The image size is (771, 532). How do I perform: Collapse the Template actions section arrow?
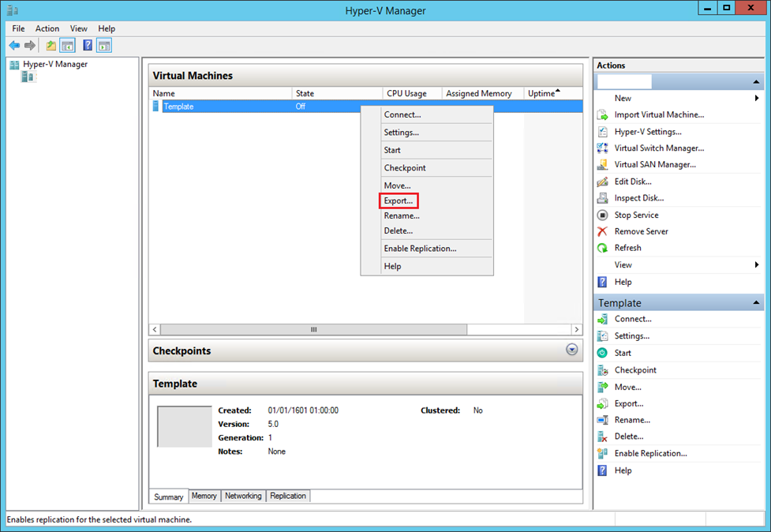point(756,302)
